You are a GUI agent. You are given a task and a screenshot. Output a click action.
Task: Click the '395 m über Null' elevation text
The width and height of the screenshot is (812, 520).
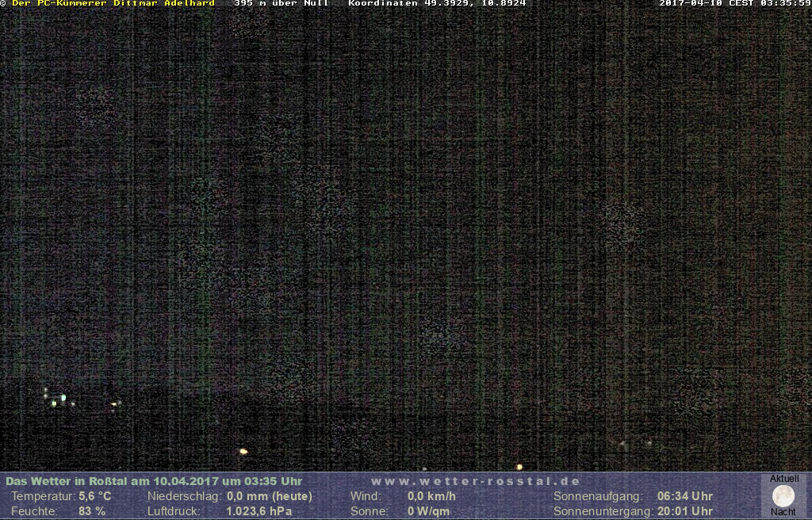tap(282, 3)
